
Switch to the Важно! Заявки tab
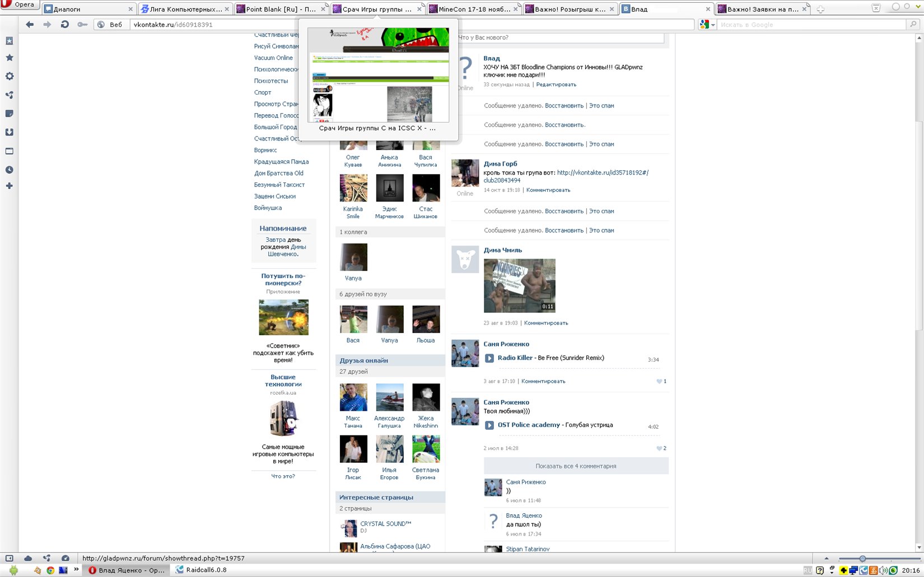click(x=763, y=9)
